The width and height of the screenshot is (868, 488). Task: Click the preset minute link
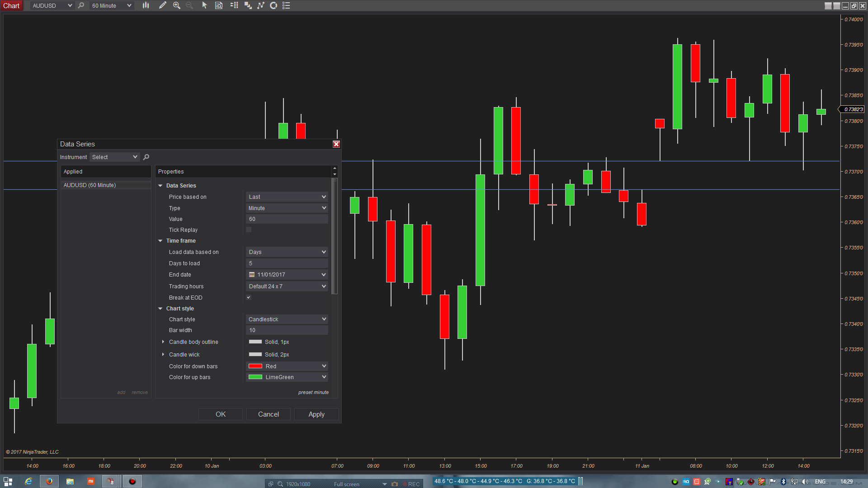(313, 392)
